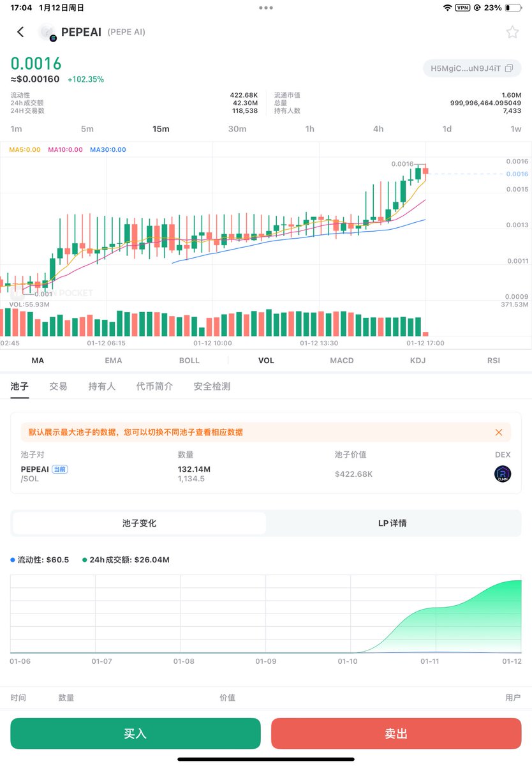Click the total supply 999,996,464.095049
The width and height of the screenshot is (532, 766).
pyautogui.click(x=486, y=103)
